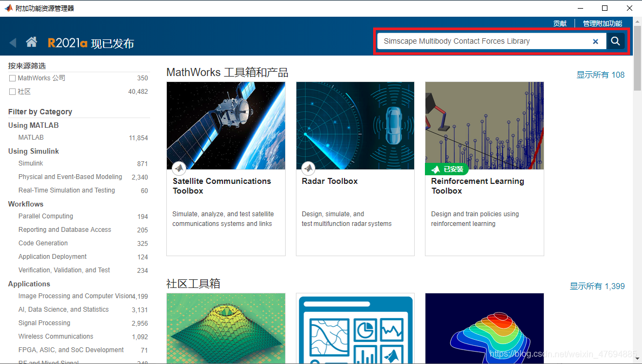Viewport: 642px width, 364px height.
Task: Open Radar Toolbox radar image
Action: click(355, 126)
